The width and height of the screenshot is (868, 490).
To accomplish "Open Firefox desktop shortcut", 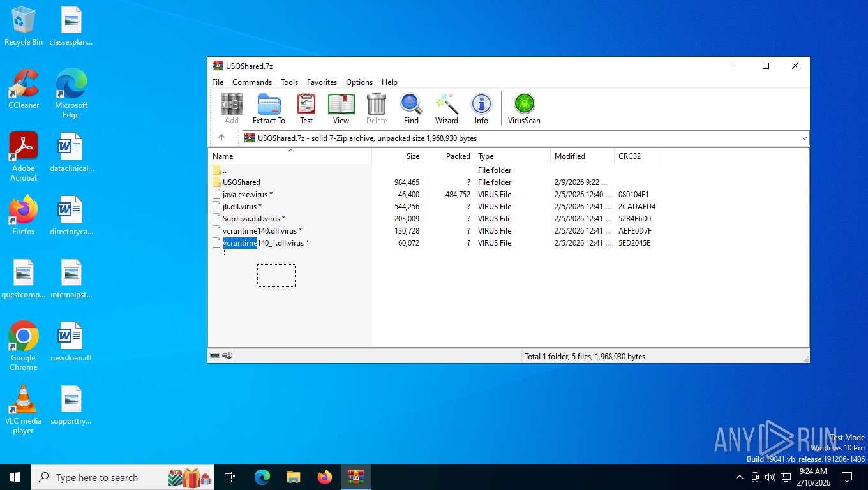I will (24, 216).
